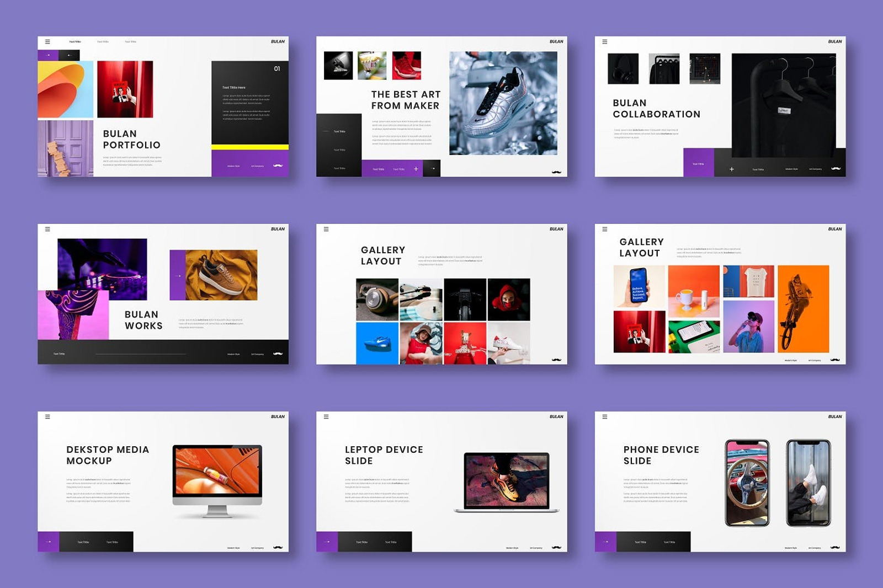Open the hamburger menu on Bulan Portfolio slide
Image resolution: width=883 pixels, height=588 pixels.
(x=47, y=41)
